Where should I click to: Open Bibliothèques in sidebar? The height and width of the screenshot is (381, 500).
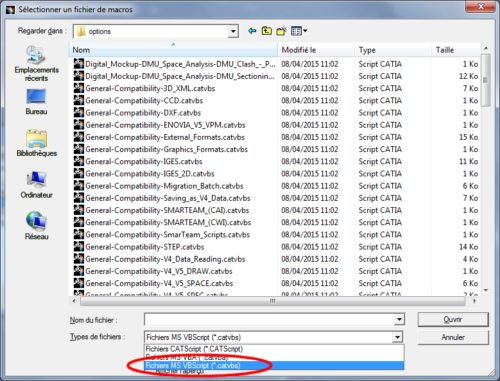[36, 143]
